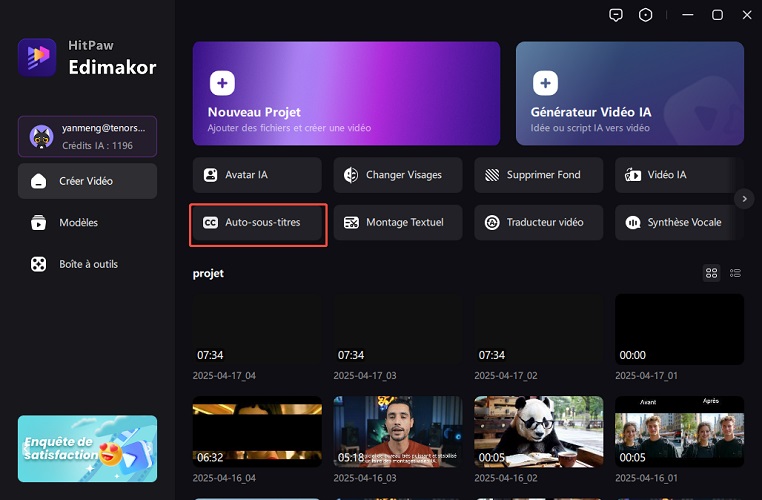Screen dimensions: 762x500
Task: Start a Nouveau Projet
Action: [346, 93]
